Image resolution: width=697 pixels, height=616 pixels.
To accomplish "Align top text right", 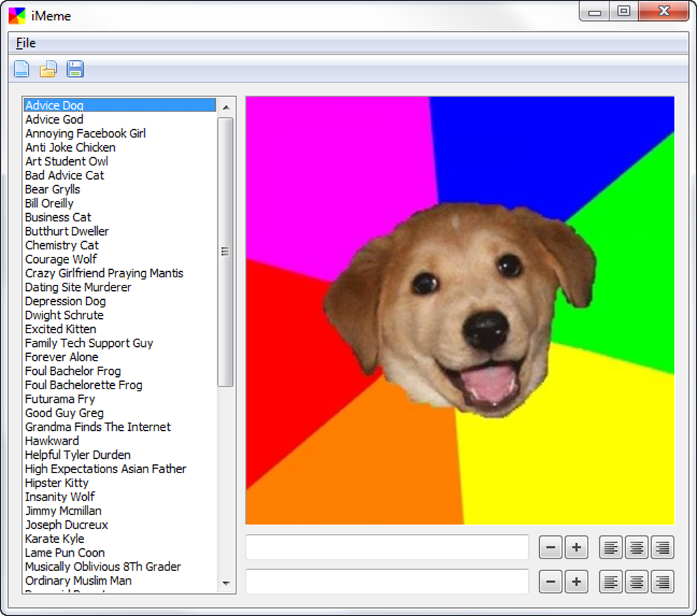I will [662, 547].
